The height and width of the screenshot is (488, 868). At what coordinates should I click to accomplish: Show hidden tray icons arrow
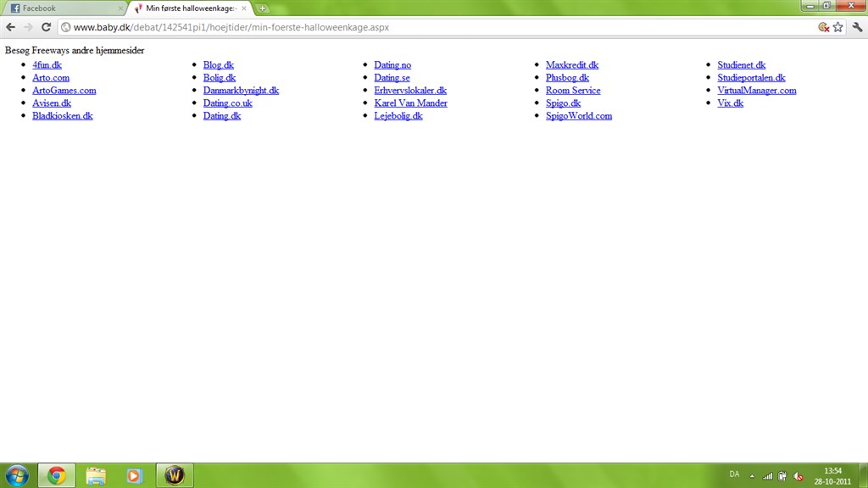752,476
